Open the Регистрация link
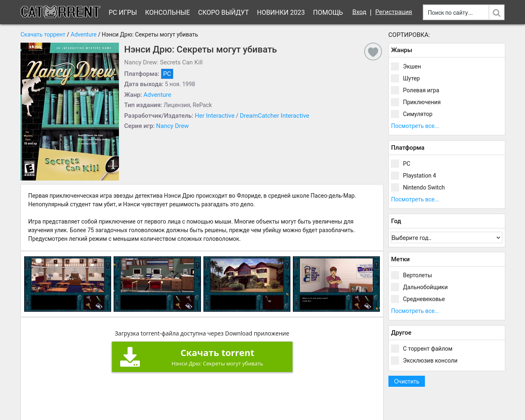 [x=394, y=12]
